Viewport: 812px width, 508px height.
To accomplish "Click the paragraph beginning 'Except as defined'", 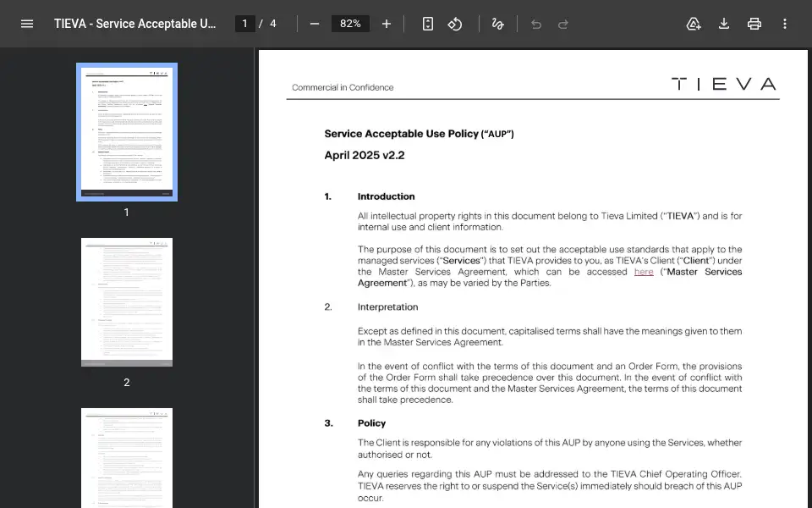I will (x=550, y=337).
